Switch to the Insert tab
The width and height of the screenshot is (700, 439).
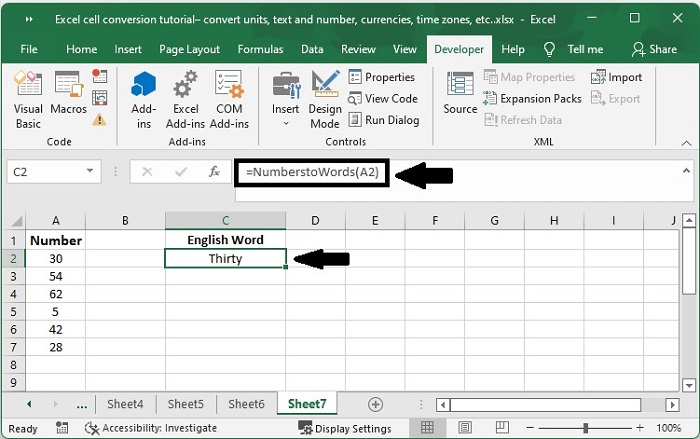(128, 49)
